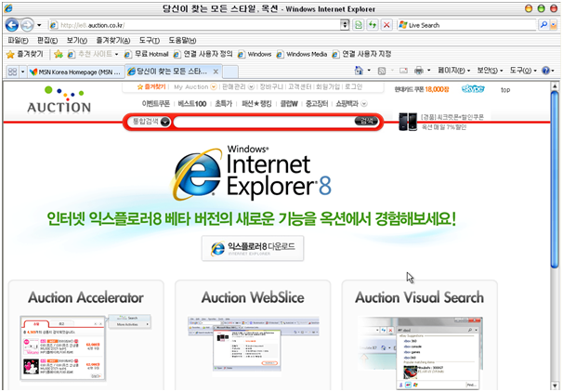This screenshot has width=563, height=392.
Task: Expand the tab list dropdown arrow
Action: (22, 72)
